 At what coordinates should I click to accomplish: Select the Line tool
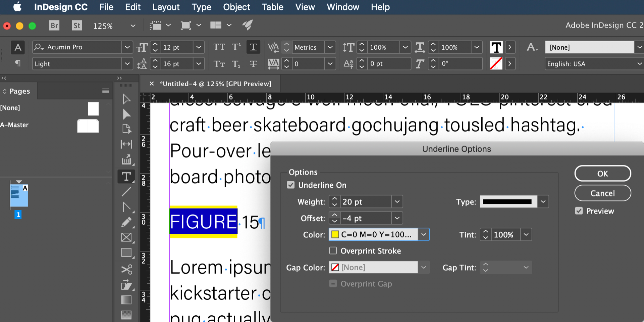click(126, 192)
